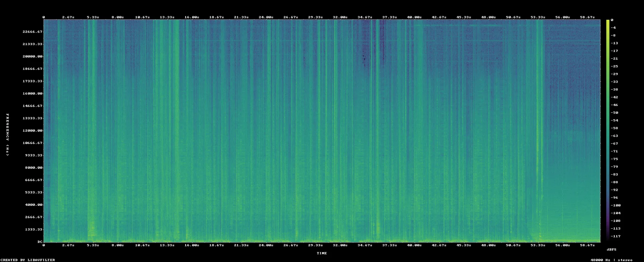Click 24.00s on the upper time axis
This screenshot has width=644, height=262.
[266, 17]
